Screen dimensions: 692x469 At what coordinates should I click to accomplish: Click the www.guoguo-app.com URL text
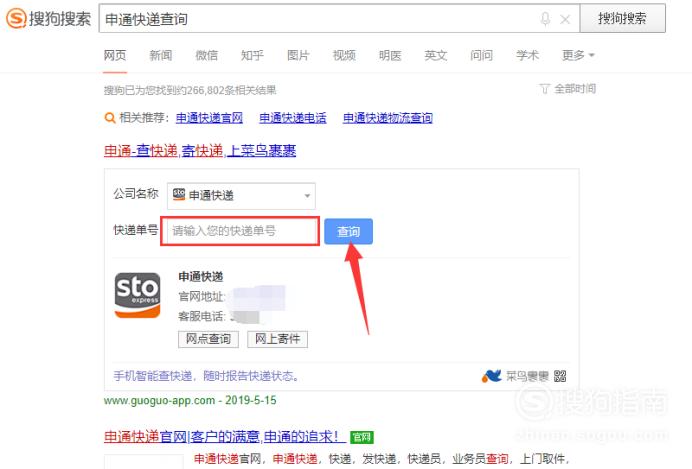(x=159, y=401)
